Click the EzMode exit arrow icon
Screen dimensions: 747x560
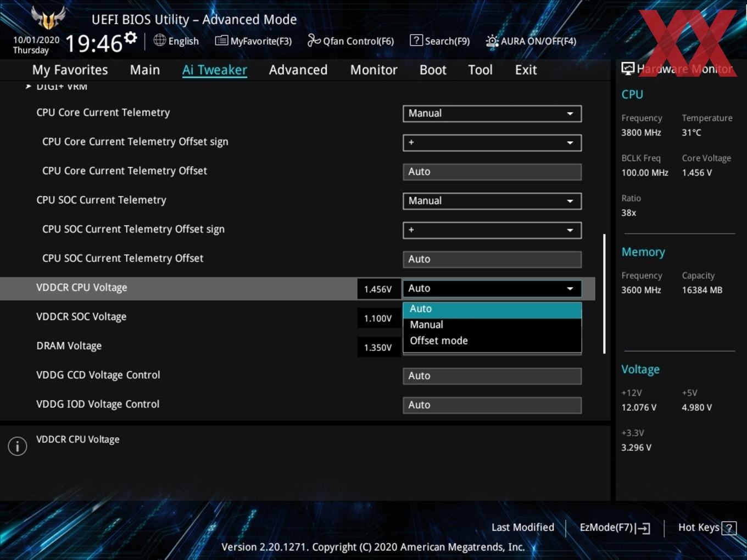643,528
